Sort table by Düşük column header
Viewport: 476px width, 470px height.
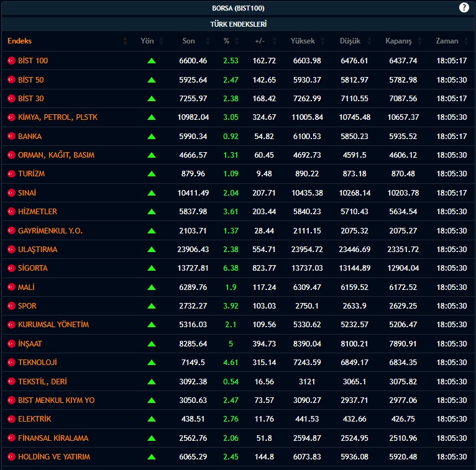[350, 41]
